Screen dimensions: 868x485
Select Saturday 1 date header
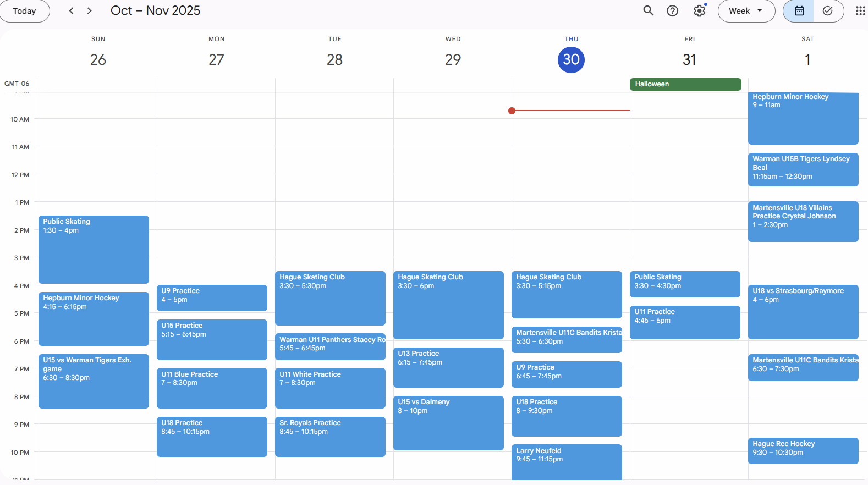[x=807, y=59]
